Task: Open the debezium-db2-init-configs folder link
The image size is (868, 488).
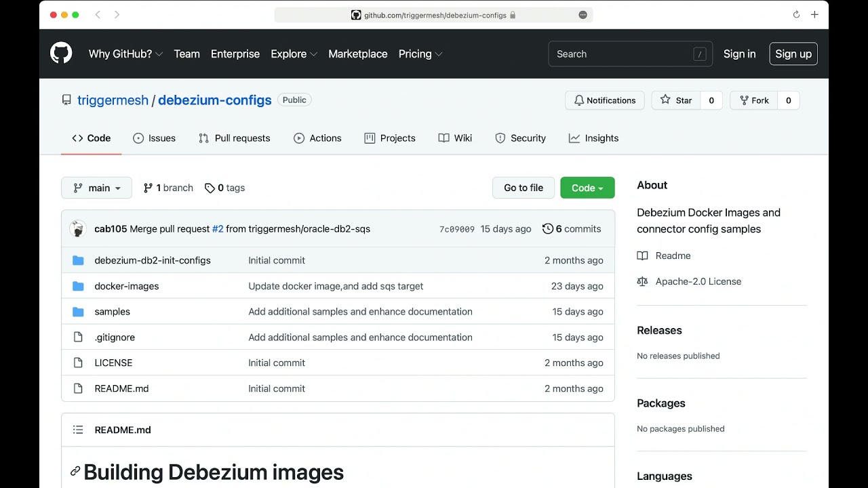Action: (153, 260)
